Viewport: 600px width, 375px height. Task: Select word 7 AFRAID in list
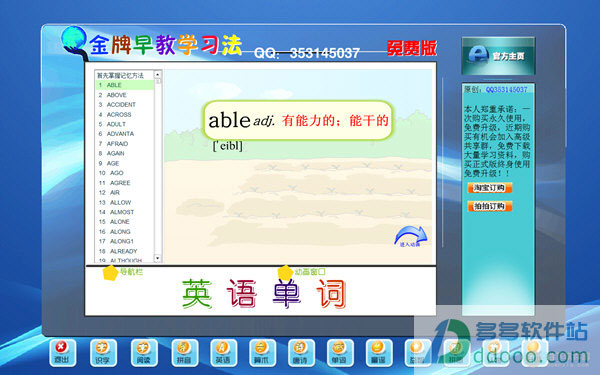tap(124, 143)
